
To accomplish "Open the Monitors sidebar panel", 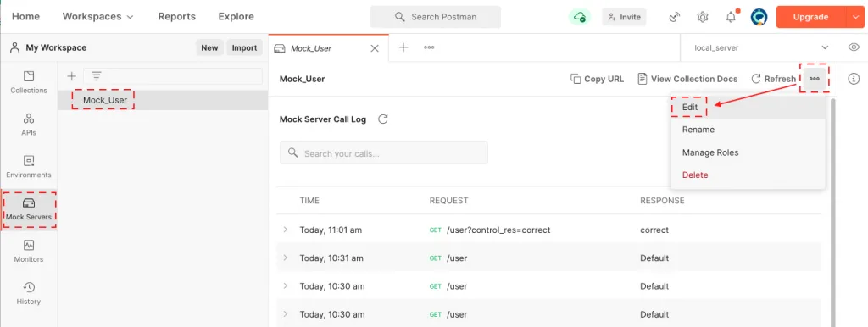I will click(29, 252).
